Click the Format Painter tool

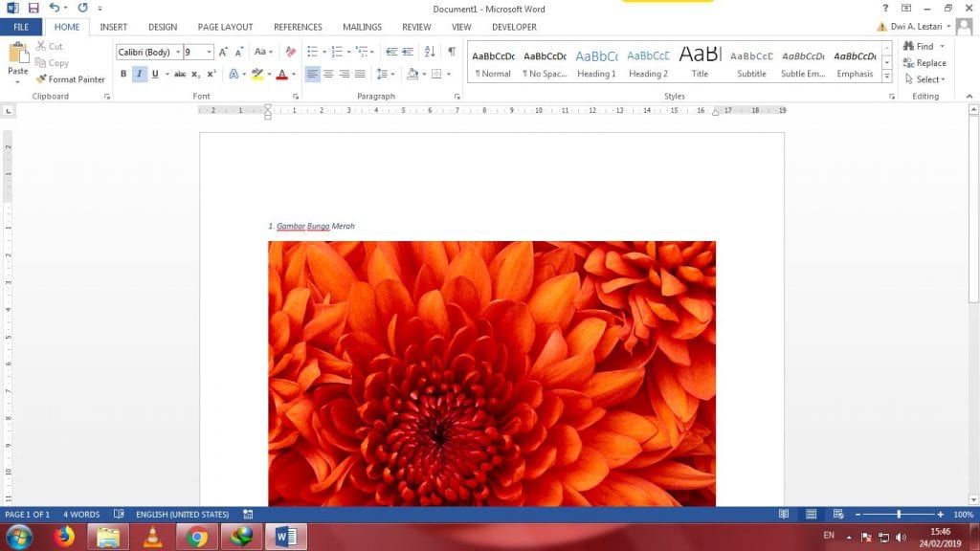(x=70, y=79)
